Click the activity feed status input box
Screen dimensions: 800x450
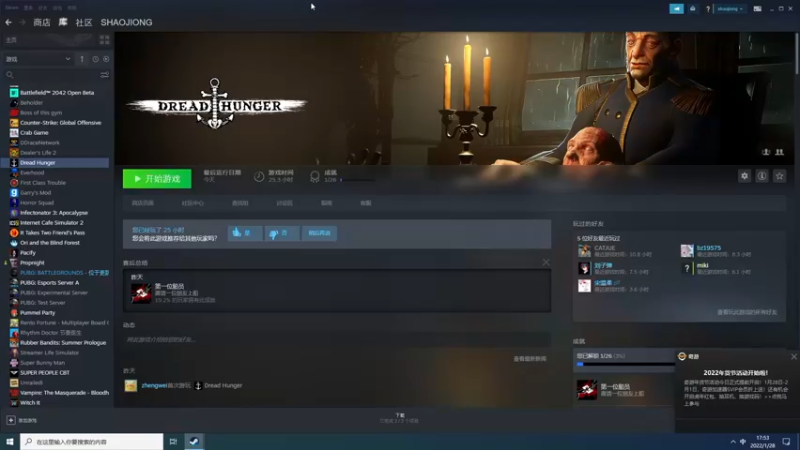click(x=337, y=339)
